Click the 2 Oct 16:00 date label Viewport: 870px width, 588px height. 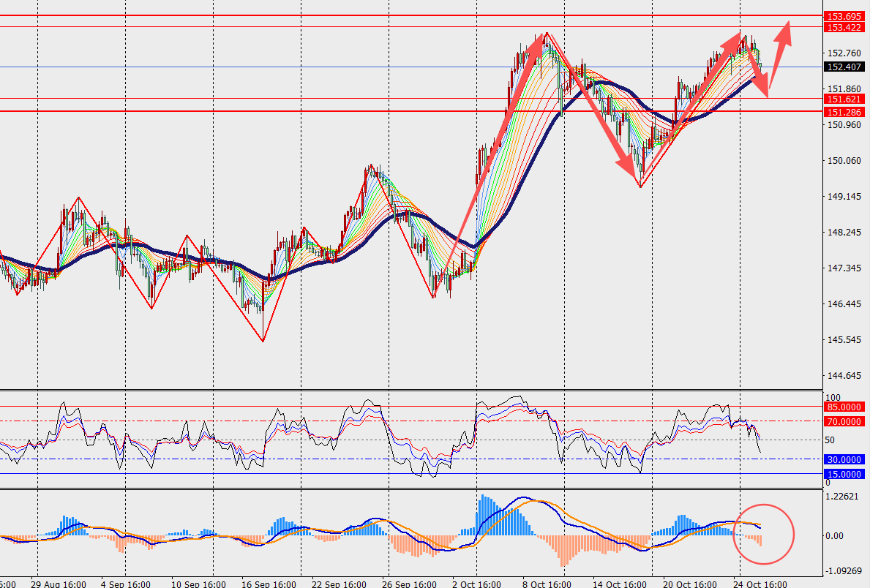476,584
